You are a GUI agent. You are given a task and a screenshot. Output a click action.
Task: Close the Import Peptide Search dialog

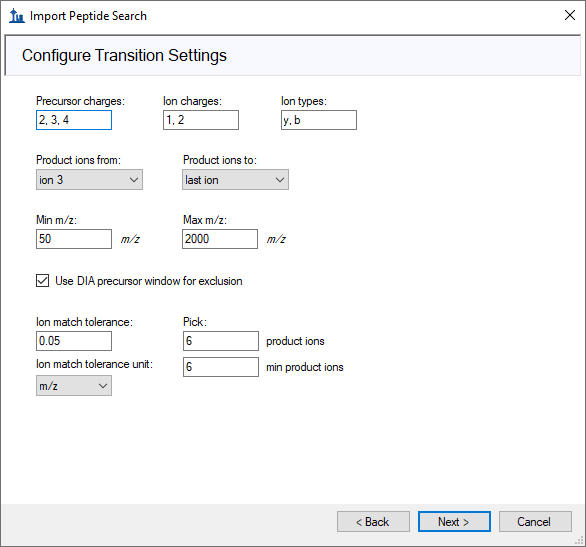(x=570, y=15)
